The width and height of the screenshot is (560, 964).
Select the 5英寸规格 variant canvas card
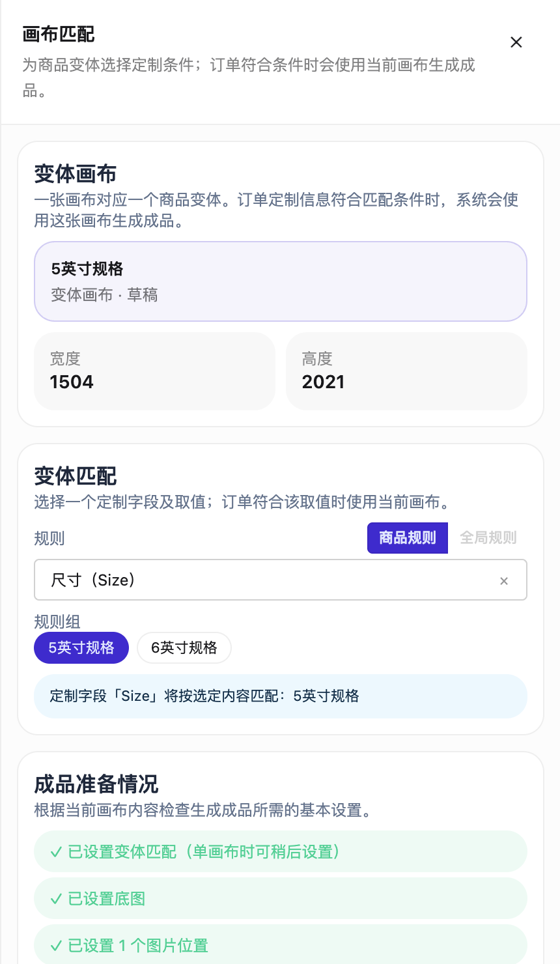pos(281,281)
